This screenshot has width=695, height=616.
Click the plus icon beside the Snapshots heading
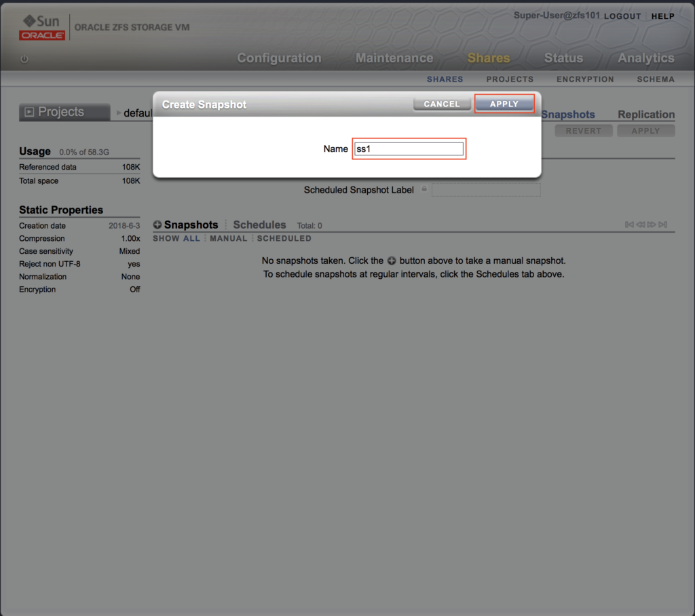[x=157, y=225]
